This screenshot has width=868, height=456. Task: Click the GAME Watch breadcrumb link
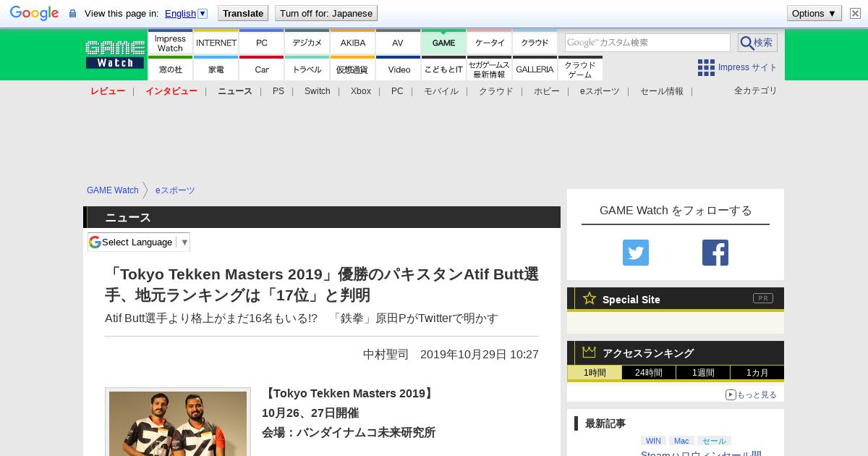pyautogui.click(x=113, y=190)
